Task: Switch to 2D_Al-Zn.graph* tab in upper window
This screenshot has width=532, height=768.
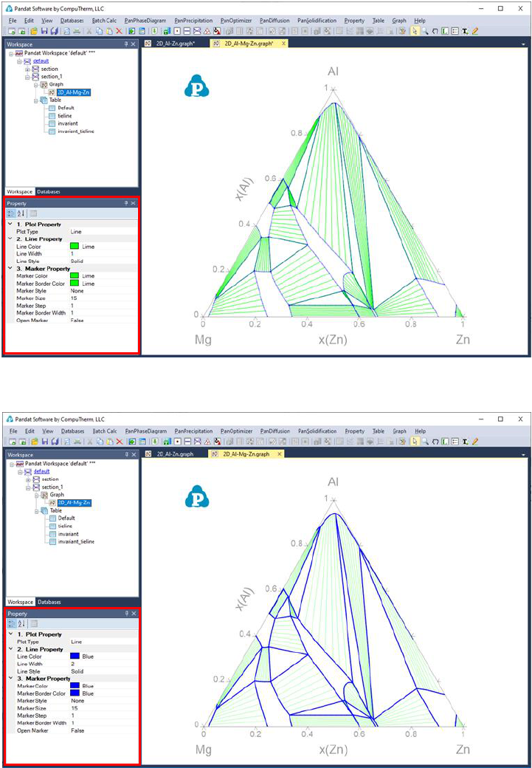Action: click(173, 44)
